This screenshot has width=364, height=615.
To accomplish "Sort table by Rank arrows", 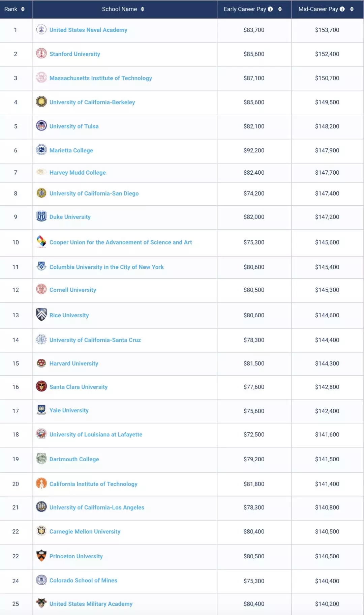I will [x=23, y=9].
